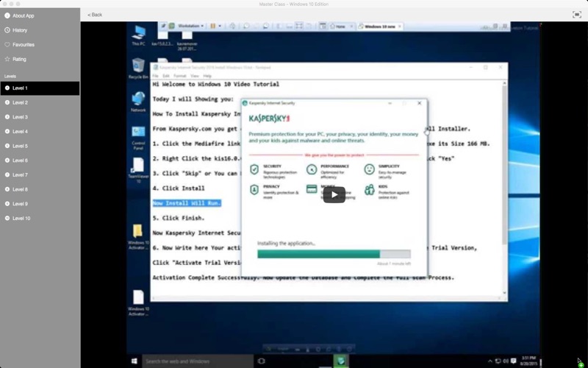Viewport: 588px width, 368px height.
Task: Open the Rating page
Action: [40, 60]
